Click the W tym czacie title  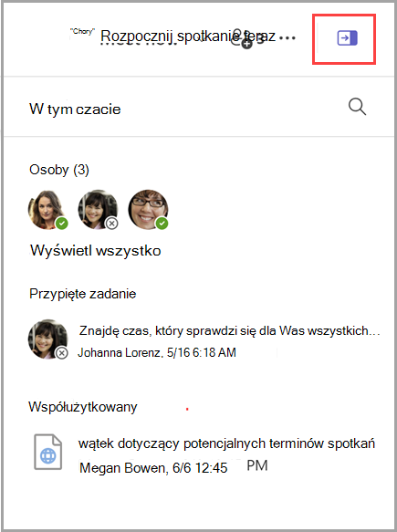click(x=75, y=110)
